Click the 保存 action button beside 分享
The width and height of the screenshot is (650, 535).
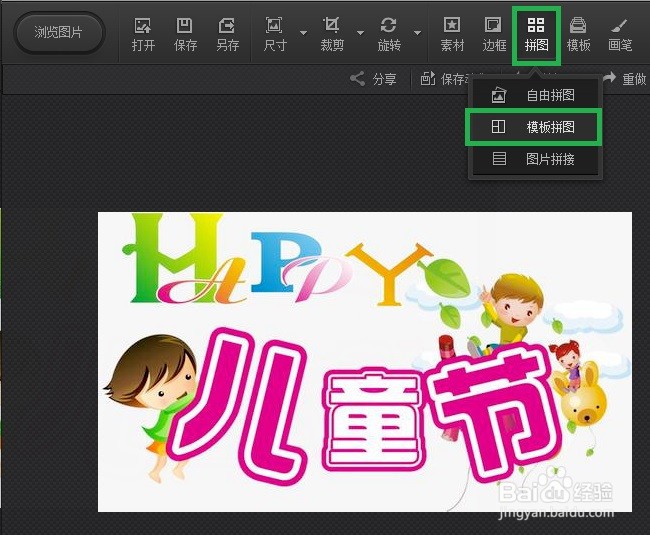[x=444, y=79]
